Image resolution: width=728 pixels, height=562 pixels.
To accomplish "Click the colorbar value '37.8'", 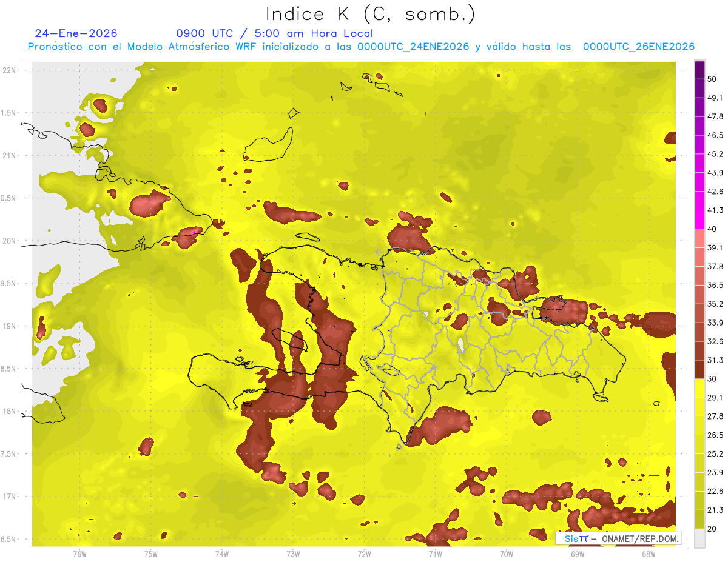I will [x=715, y=266].
